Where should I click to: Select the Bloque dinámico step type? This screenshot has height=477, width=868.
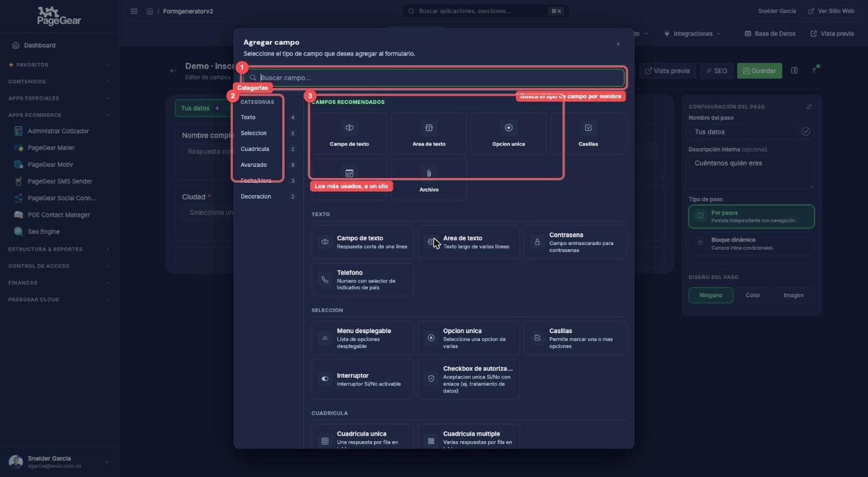(x=751, y=243)
